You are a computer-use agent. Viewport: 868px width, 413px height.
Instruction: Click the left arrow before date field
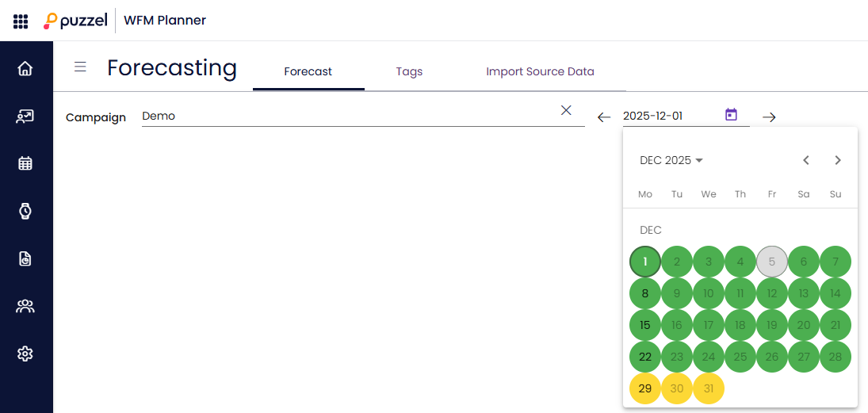coord(604,117)
